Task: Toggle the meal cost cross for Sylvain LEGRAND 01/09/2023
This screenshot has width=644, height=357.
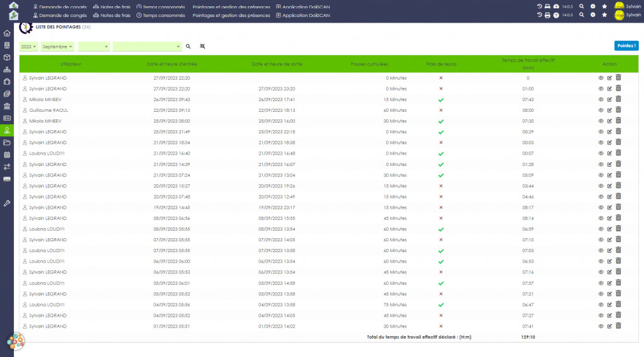Action: (441, 326)
